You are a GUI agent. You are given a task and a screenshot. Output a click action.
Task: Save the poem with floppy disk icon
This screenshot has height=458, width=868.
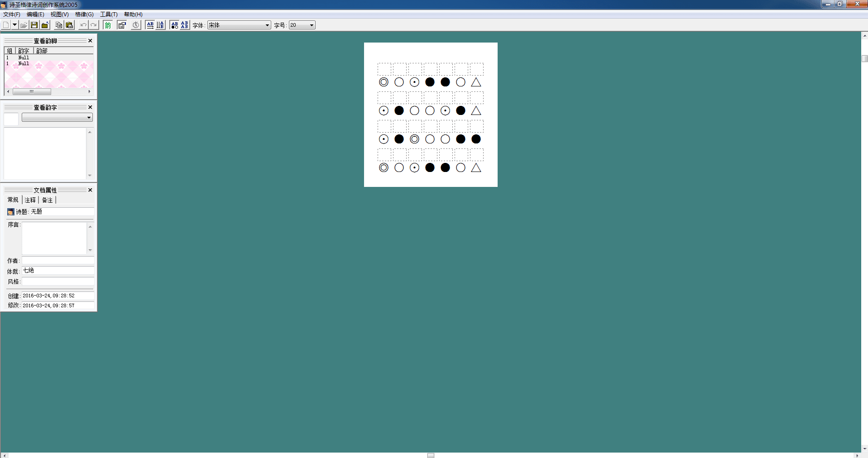34,25
